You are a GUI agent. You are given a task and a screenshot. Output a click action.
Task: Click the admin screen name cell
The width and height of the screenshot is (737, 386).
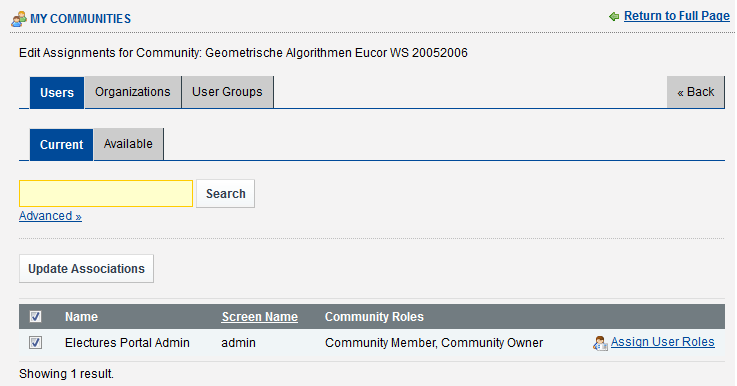tap(238, 343)
